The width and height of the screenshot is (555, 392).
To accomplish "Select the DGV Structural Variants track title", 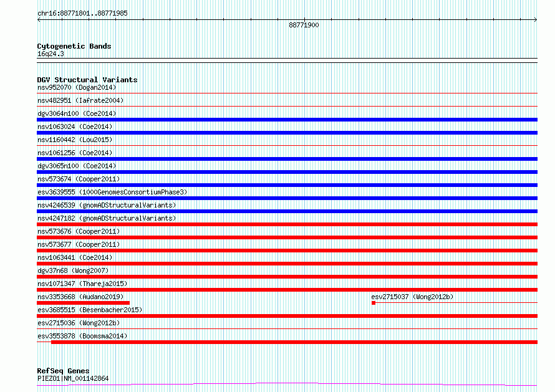I will (87, 80).
